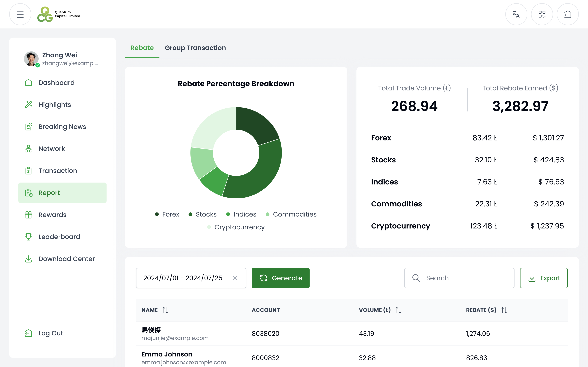Toggle the Commodities legend item

click(x=291, y=214)
